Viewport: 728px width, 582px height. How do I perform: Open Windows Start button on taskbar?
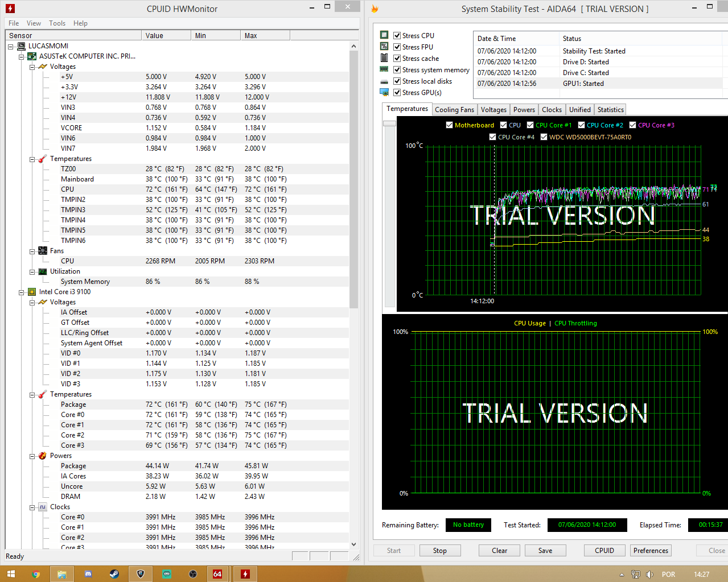10,574
